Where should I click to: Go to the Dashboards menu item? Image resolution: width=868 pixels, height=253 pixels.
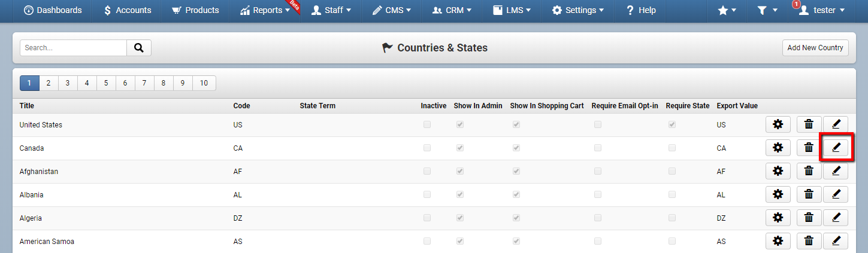click(x=52, y=10)
